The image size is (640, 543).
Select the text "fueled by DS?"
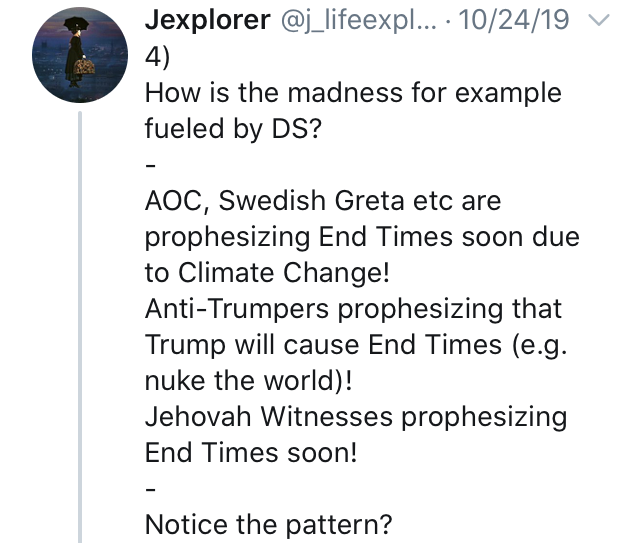click(x=233, y=129)
